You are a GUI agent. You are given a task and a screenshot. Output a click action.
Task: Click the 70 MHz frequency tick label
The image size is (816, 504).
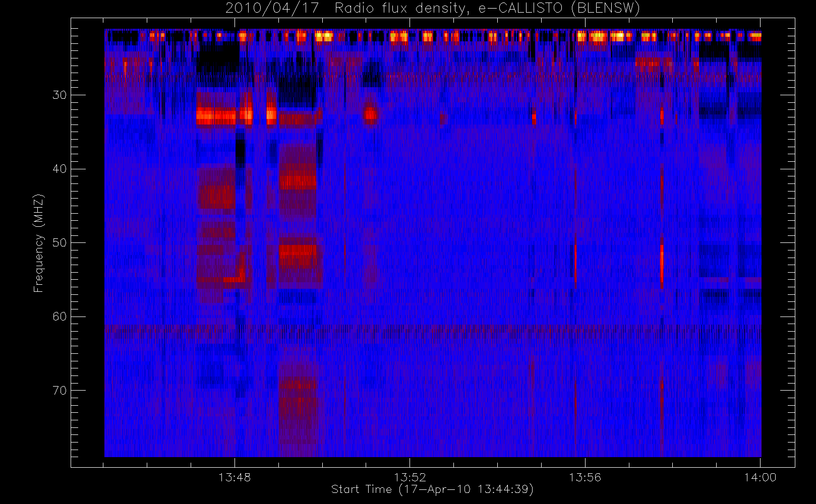pyautogui.click(x=60, y=391)
